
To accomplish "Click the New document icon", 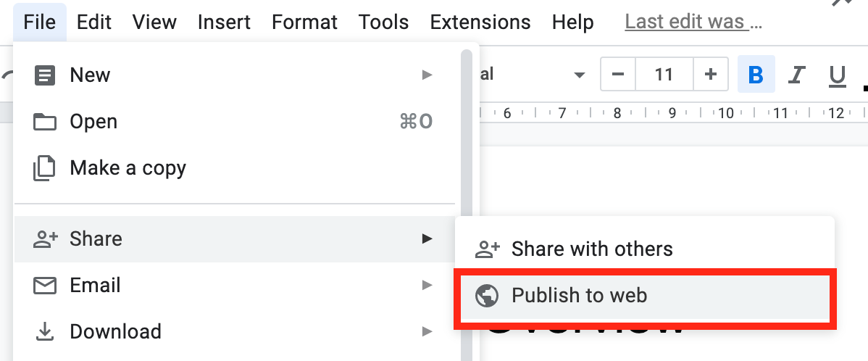I will click(x=45, y=75).
